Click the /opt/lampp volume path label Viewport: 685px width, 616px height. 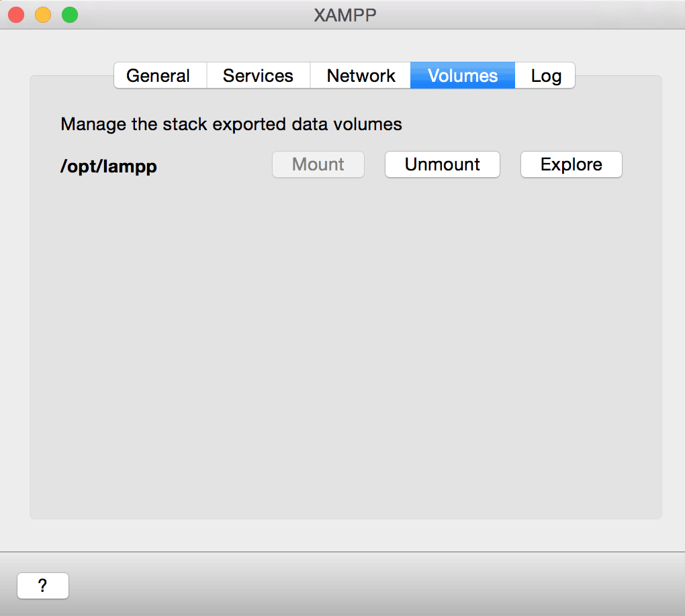coord(109,166)
